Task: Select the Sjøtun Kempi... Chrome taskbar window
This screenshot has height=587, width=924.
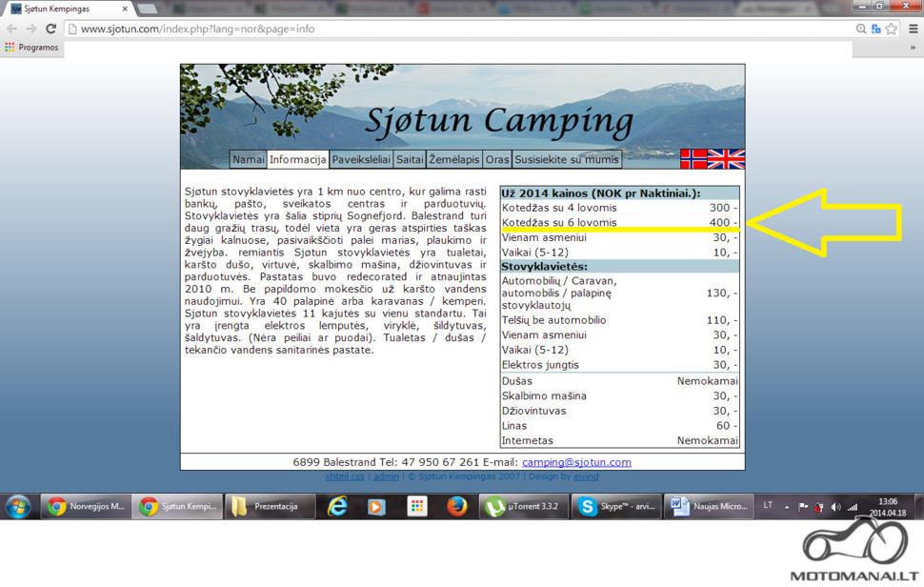Action: pyautogui.click(x=177, y=506)
